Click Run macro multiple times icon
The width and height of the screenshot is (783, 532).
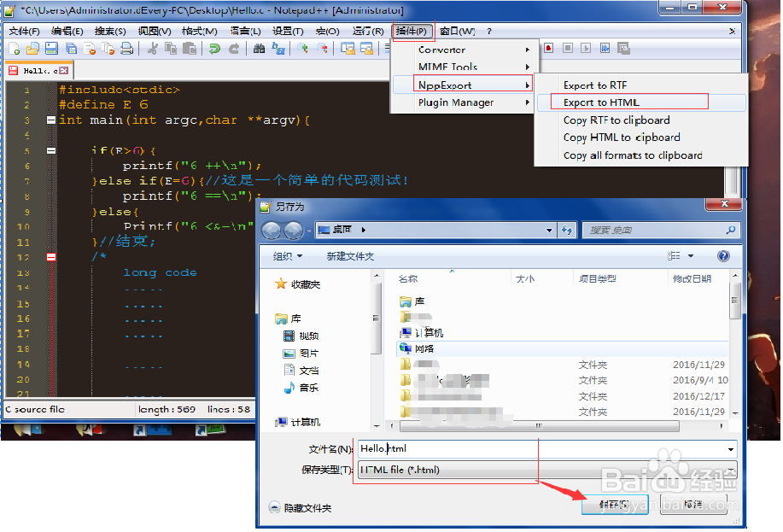point(605,48)
